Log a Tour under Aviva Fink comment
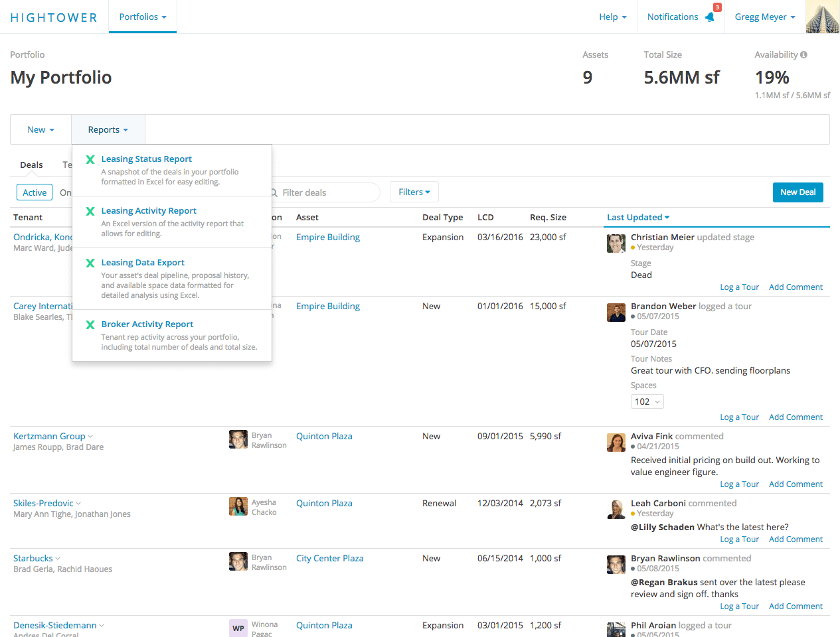840x637 pixels. [x=739, y=484]
